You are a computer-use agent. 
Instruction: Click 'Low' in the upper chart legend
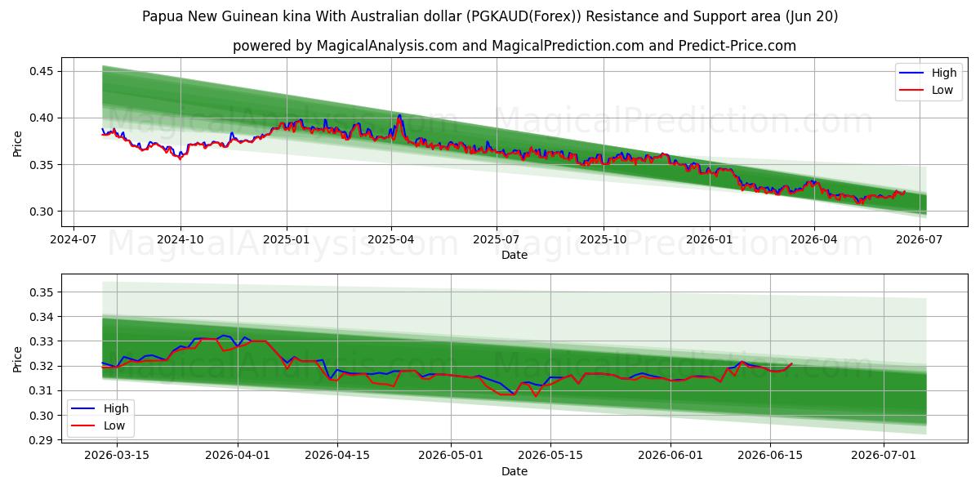942,90
